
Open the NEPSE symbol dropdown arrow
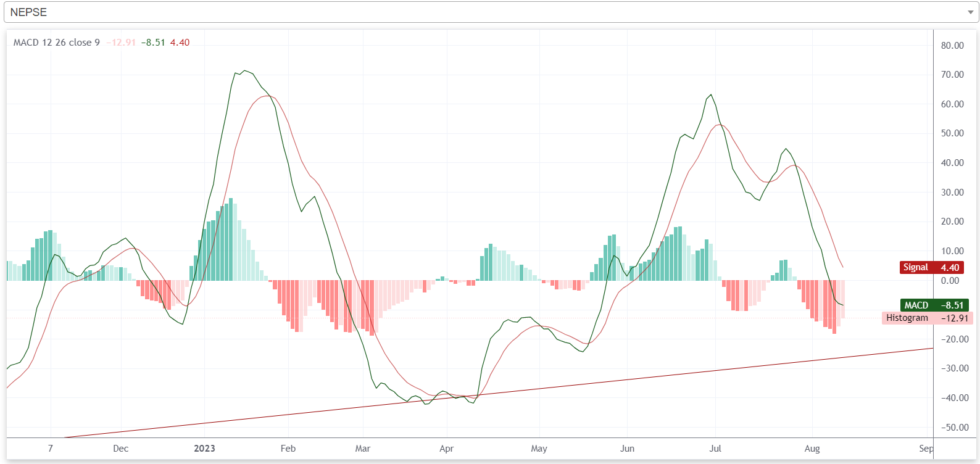pos(970,12)
